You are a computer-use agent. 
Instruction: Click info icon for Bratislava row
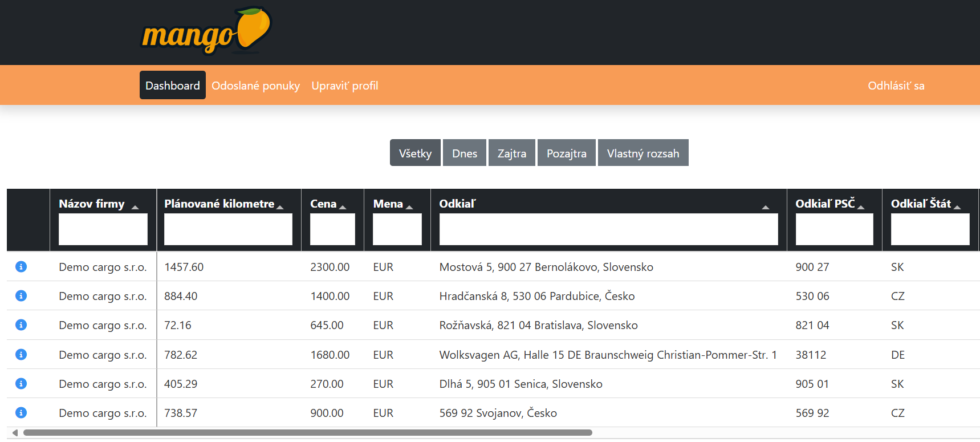tap(21, 325)
